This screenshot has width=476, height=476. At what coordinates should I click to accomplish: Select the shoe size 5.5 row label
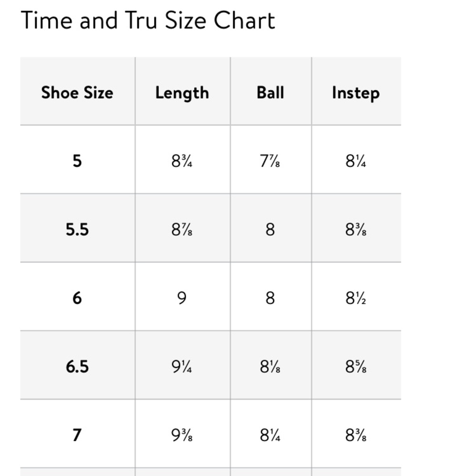[77, 229]
